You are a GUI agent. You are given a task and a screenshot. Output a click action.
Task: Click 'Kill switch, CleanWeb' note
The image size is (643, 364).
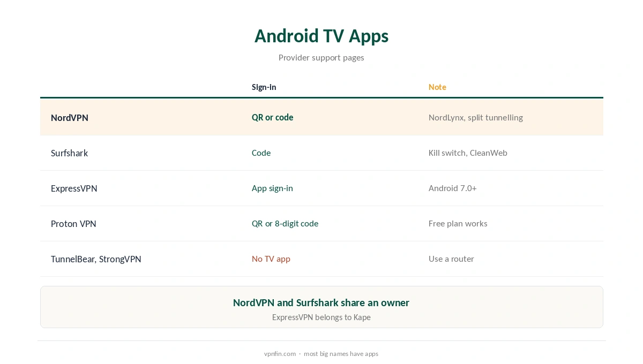point(468,153)
